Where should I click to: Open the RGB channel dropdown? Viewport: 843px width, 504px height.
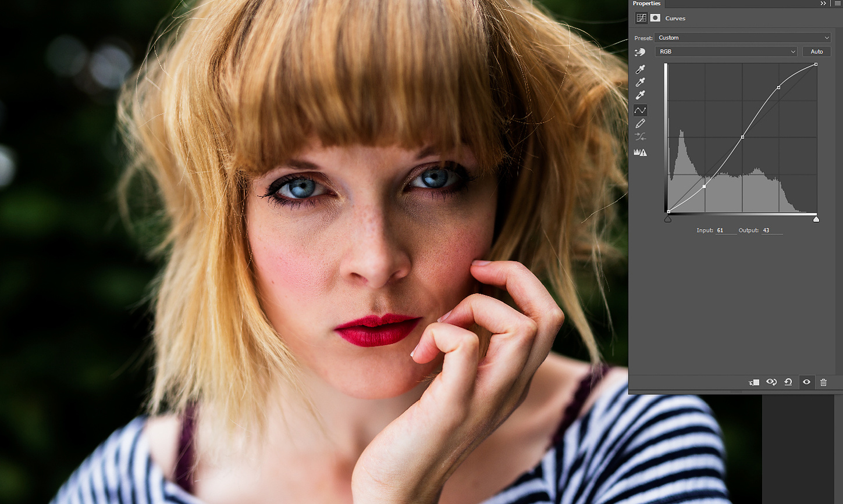tap(726, 52)
